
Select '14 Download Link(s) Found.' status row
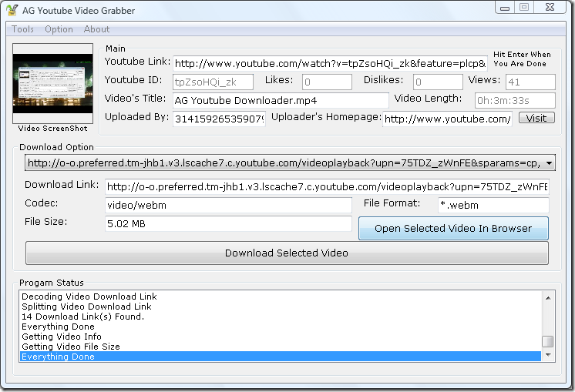click(281, 317)
